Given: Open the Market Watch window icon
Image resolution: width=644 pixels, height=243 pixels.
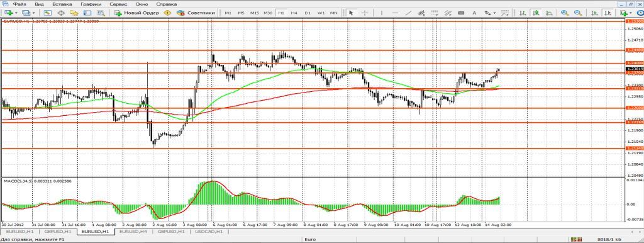Looking at the screenshot, I should coord(47,13).
